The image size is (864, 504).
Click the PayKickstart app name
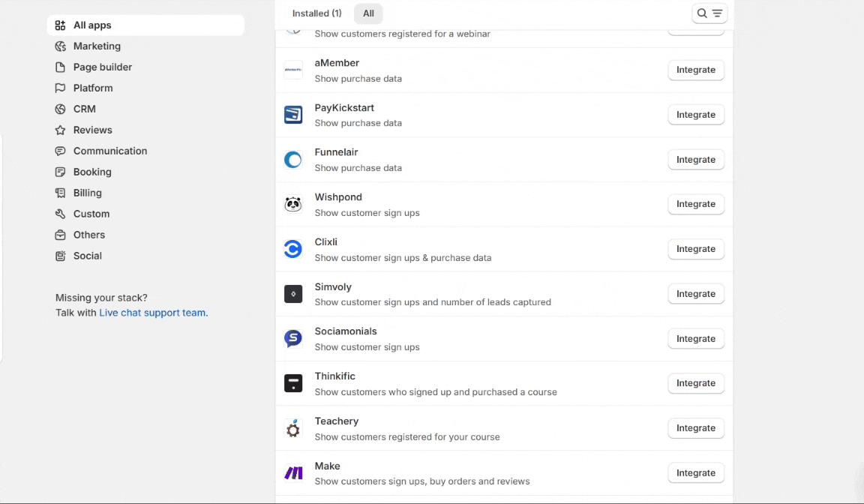click(344, 108)
